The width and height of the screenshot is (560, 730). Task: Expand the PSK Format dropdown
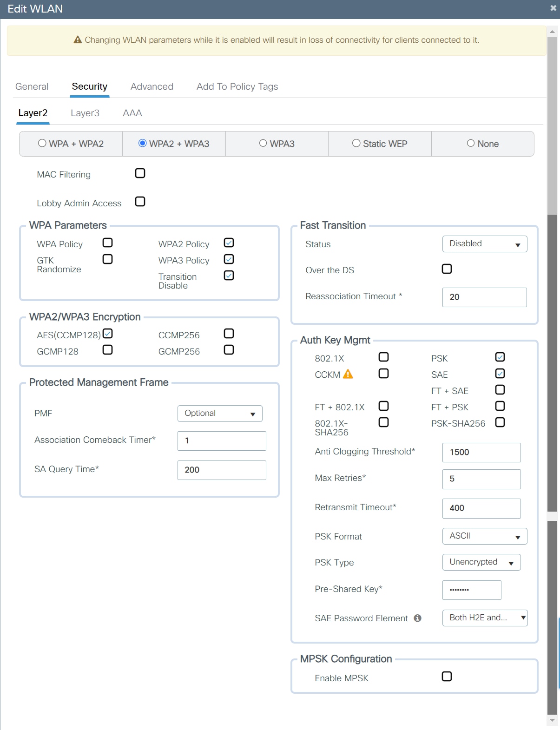(x=484, y=536)
